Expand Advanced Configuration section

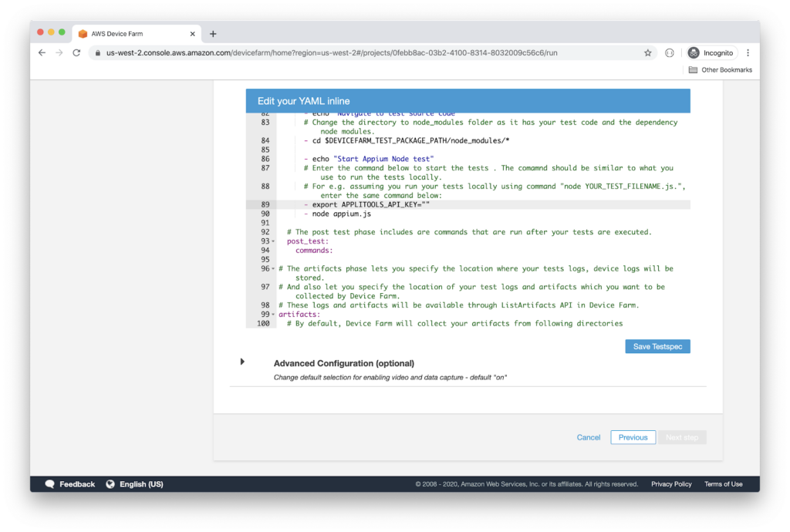click(x=242, y=362)
